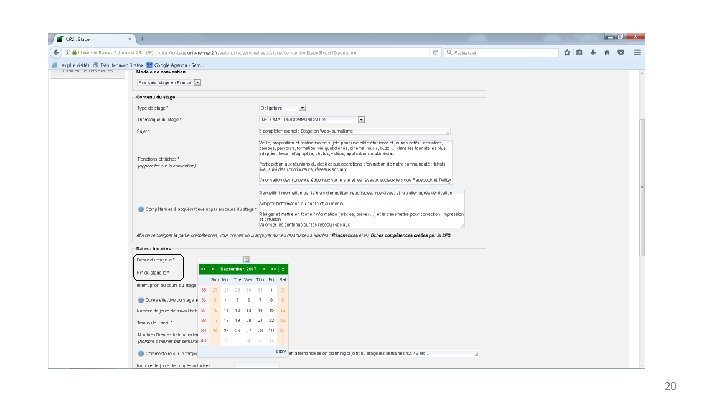This screenshot has width=720, height=405.
Task: Close the current browser tab
Action: pos(130,39)
